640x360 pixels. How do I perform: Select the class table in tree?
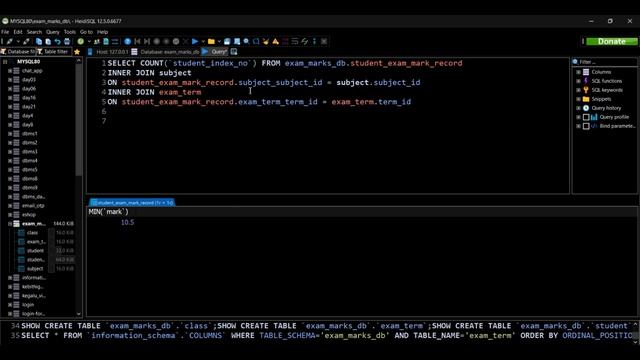tap(32, 233)
